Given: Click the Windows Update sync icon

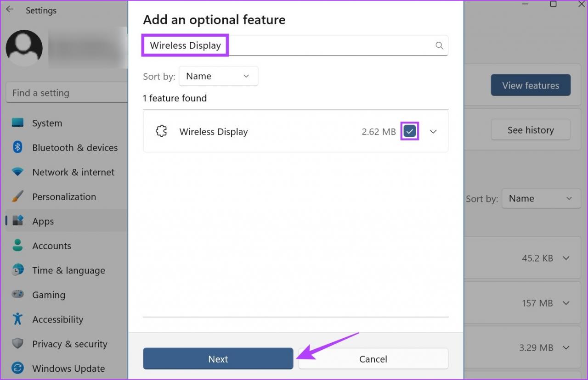Looking at the screenshot, I should (17, 368).
